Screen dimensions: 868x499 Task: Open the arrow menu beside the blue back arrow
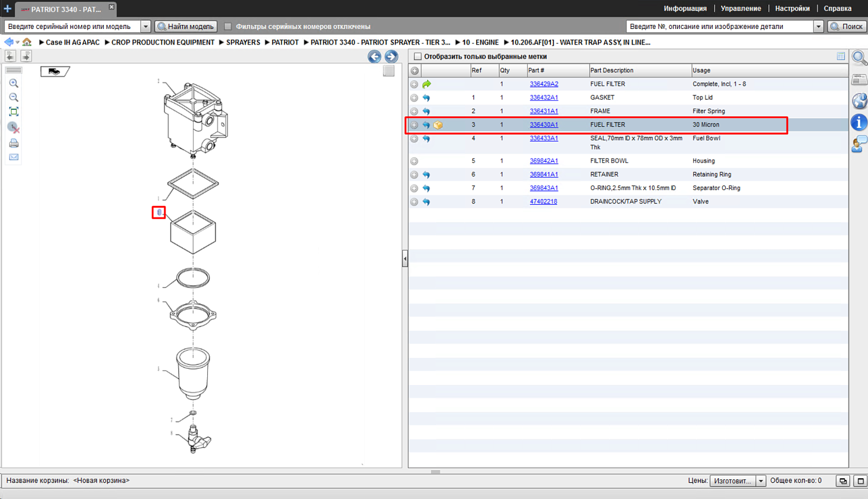pyautogui.click(x=17, y=42)
